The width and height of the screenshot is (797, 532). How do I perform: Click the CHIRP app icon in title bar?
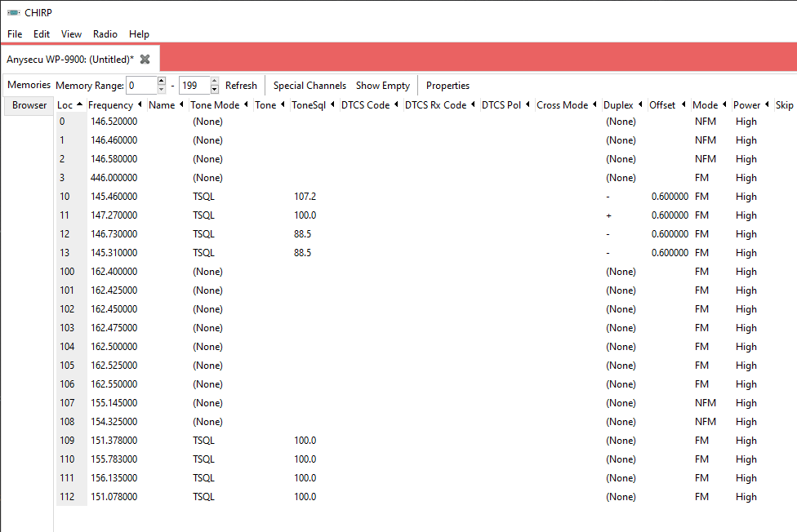click(x=14, y=13)
